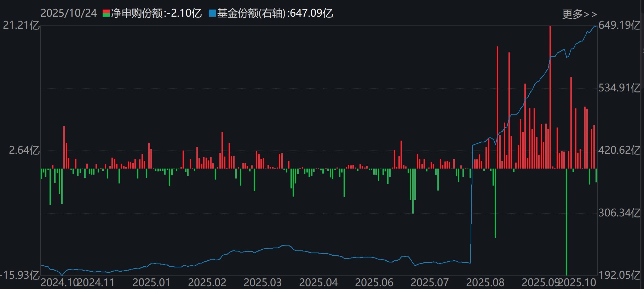644x289 pixels.
Task: Click the 基金份额(右轴) legend label text
Action: [251, 13]
